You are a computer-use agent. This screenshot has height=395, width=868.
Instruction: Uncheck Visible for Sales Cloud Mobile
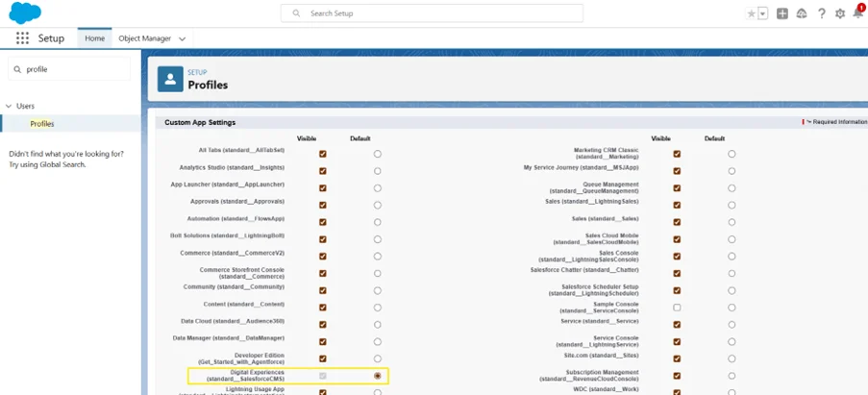tap(677, 239)
